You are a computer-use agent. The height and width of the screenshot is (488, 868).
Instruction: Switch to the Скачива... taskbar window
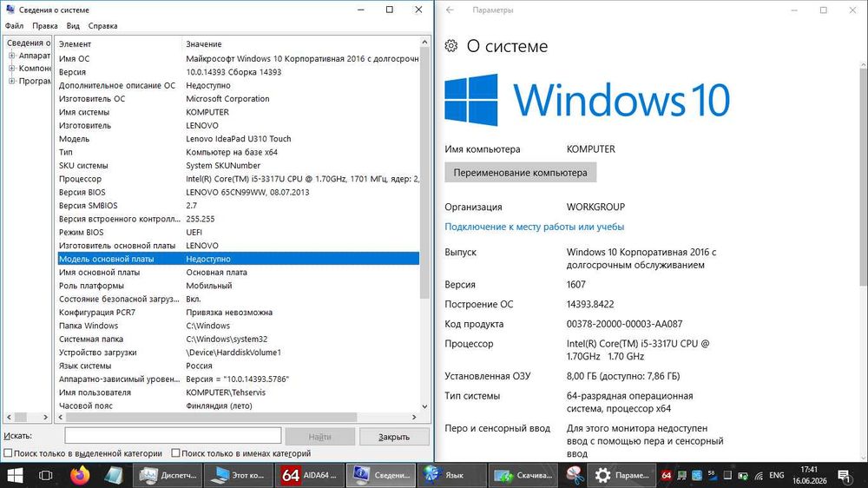(523, 475)
